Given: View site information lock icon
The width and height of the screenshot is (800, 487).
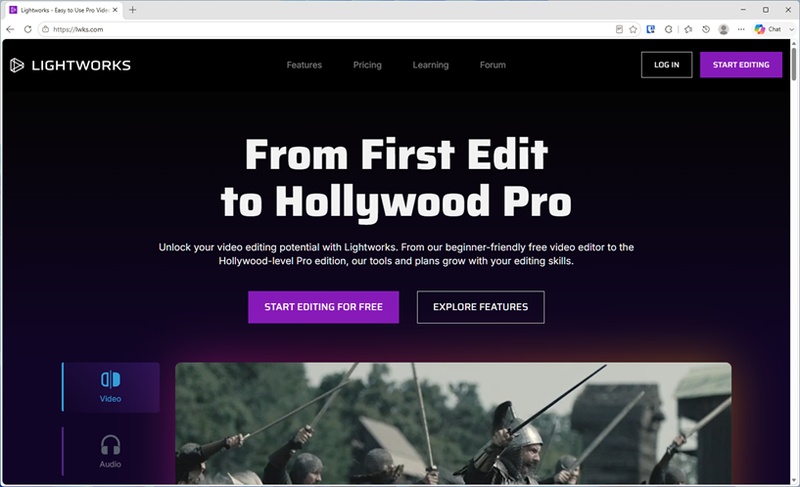Looking at the screenshot, I should pyautogui.click(x=45, y=29).
